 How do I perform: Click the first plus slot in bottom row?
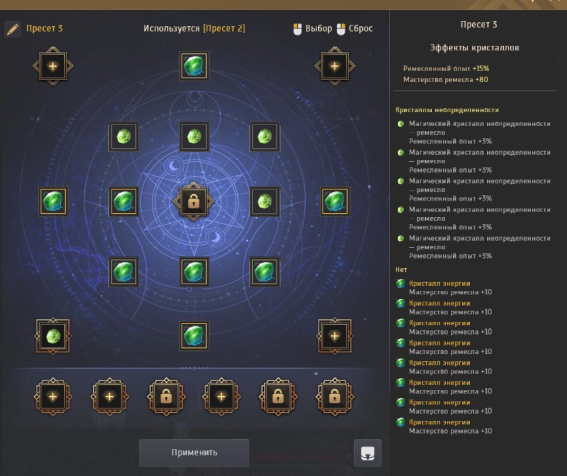pyautogui.click(x=53, y=397)
